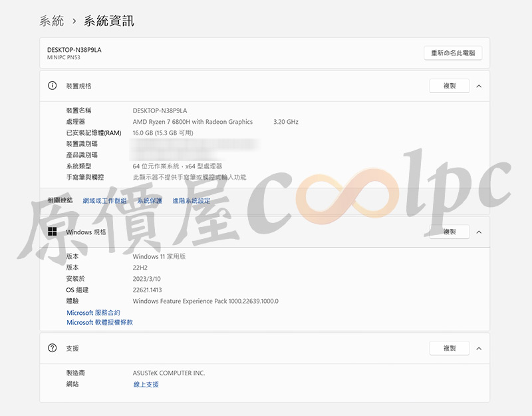
Task: Click the question mark icon beside 支援
Action: tap(53, 348)
